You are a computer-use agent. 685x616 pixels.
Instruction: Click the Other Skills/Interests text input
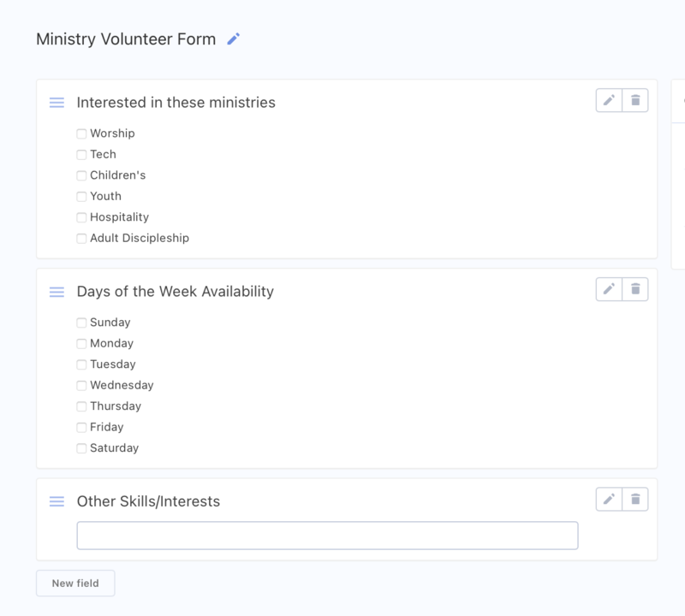click(328, 536)
